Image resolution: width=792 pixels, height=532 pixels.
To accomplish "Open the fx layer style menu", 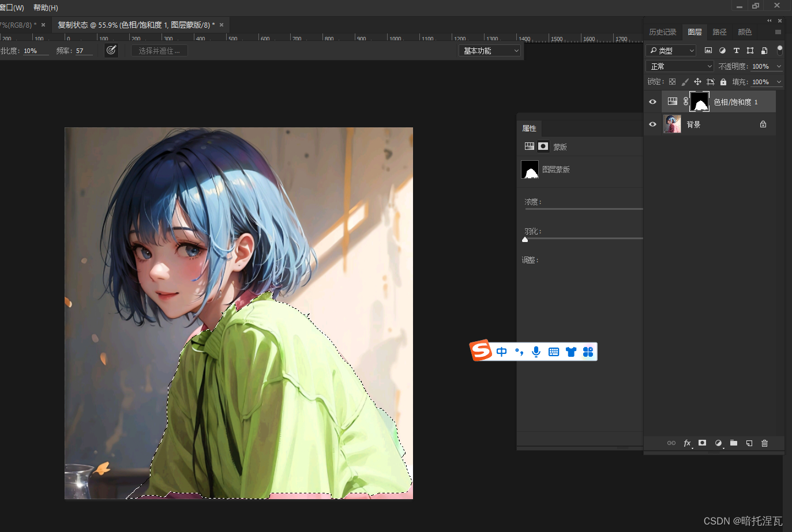I will tap(687, 443).
